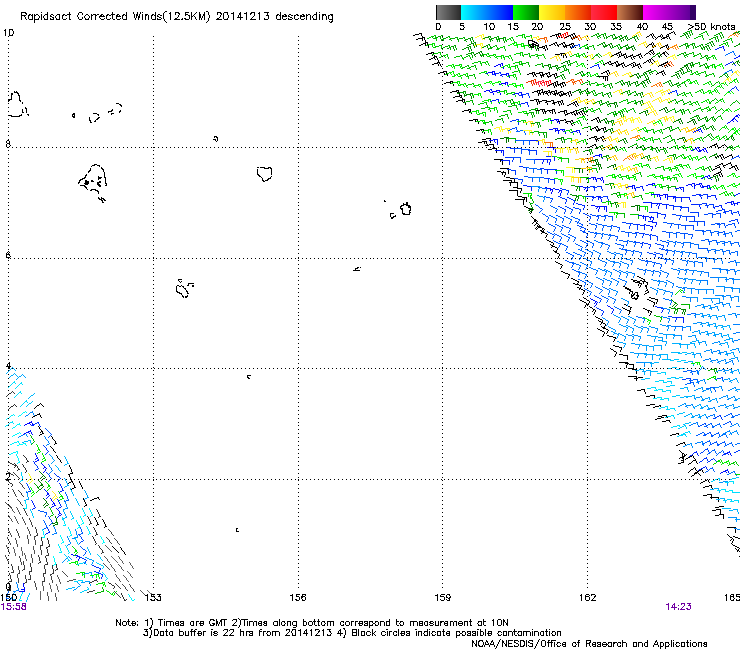The image size is (740, 650).
Task: Click longitude label '156' on bottom axis
Action: [x=298, y=597]
